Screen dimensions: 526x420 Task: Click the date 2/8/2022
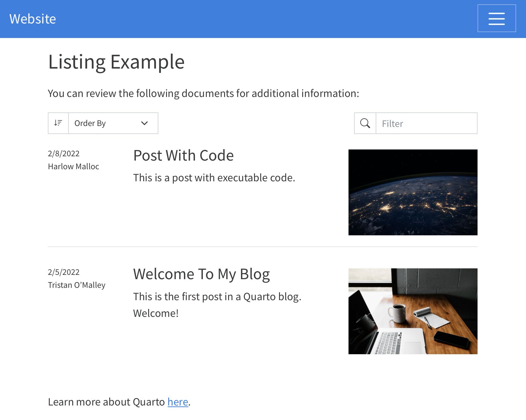click(x=64, y=153)
